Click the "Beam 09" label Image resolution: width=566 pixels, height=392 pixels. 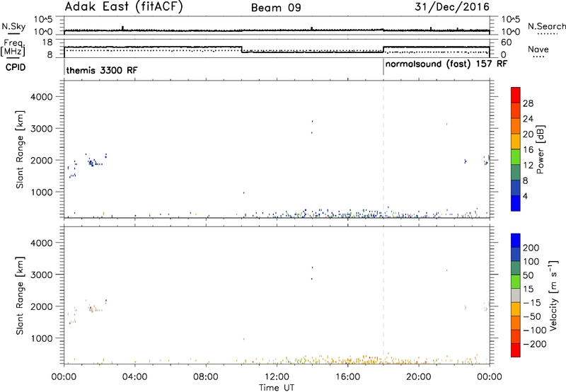[x=276, y=8]
